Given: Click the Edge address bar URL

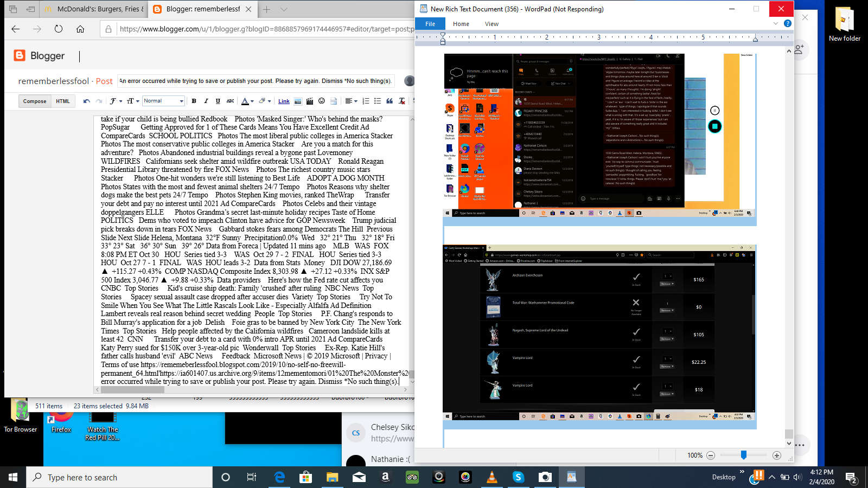Looking at the screenshot, I should (x=266, y=29).
